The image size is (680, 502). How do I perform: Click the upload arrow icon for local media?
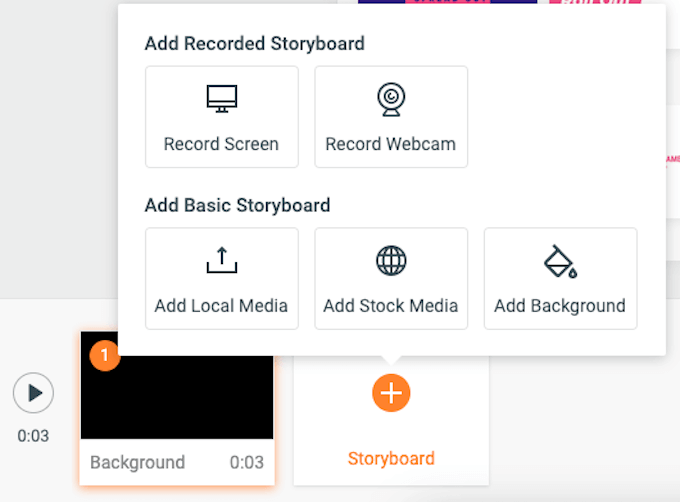point(221,261)
